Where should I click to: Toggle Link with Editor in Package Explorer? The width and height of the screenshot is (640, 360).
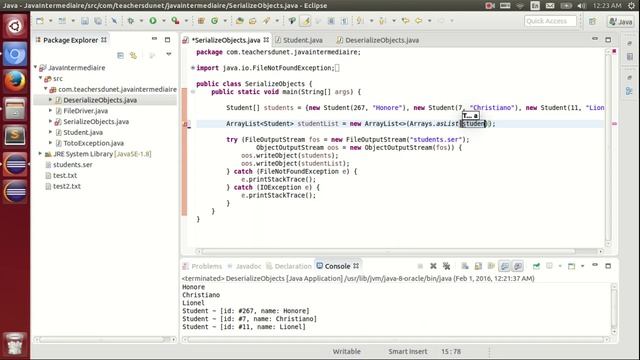[133, 55]
